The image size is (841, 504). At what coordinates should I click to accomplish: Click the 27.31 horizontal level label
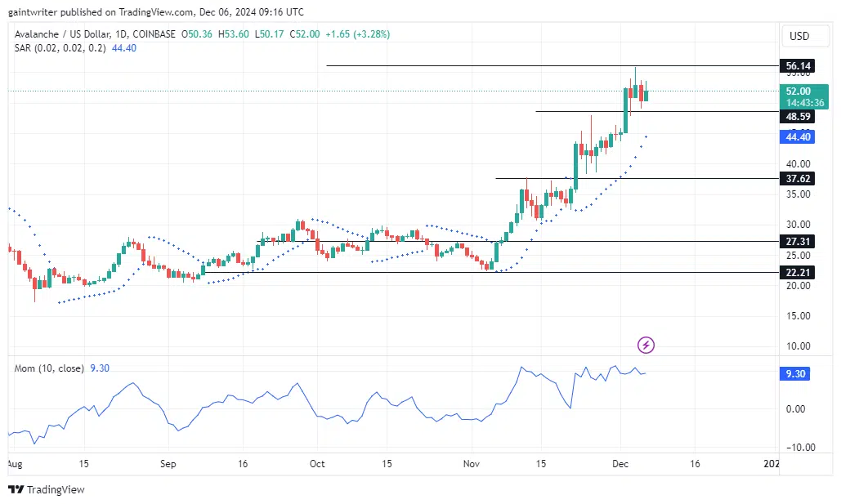pyautogui.click(x=797, y=242)
